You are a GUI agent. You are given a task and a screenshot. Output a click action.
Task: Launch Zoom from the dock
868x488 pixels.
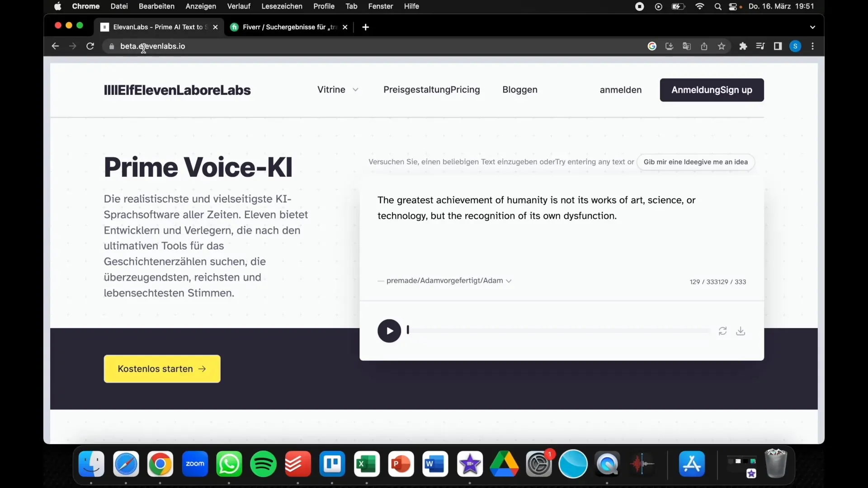pos(195,464)
